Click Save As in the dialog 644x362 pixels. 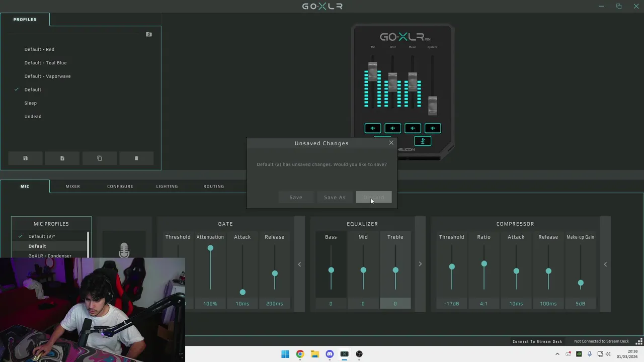tap(335, 198)
